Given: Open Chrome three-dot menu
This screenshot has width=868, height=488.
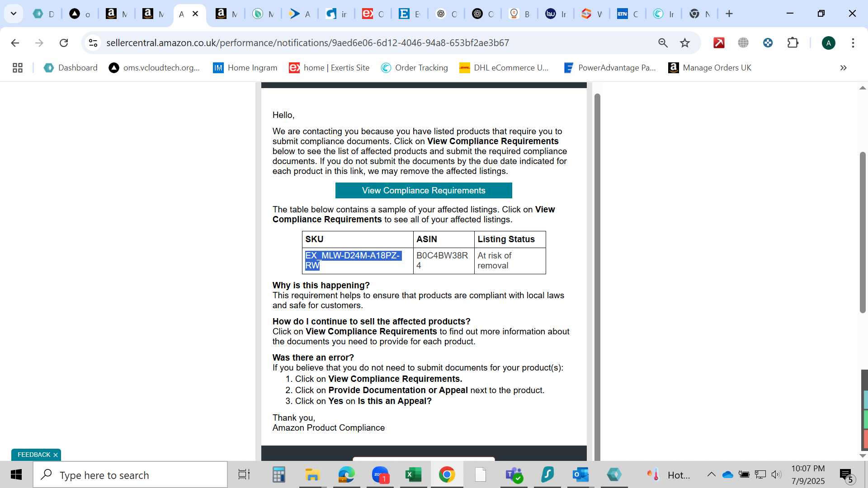Looking at the screenshot, I should (x=853, y=43).
